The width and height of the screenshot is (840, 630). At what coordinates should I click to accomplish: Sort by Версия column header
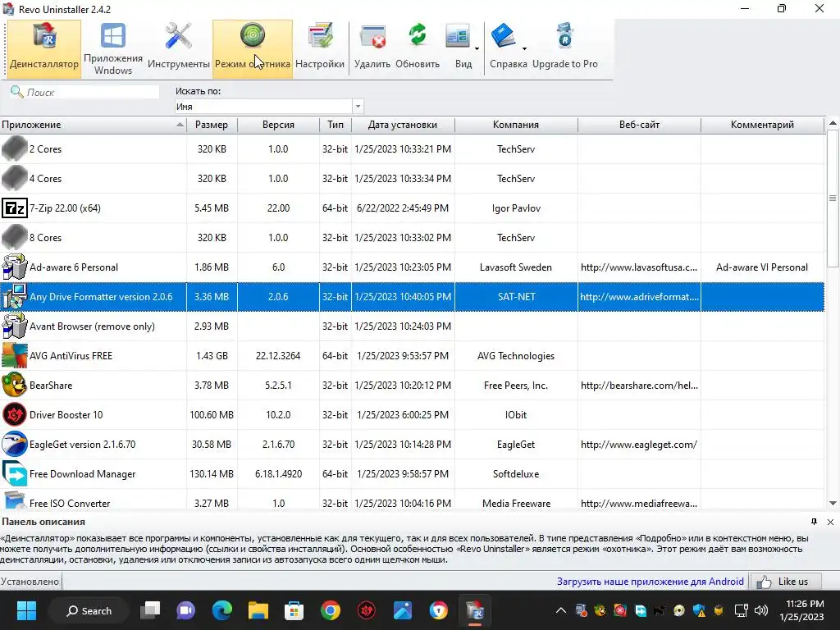[278, 125]
